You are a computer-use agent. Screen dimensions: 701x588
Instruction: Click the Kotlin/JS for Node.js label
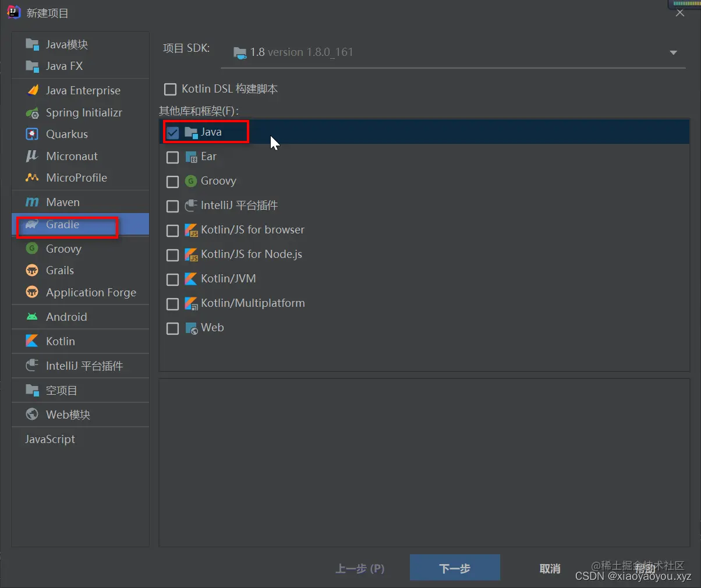(x=252, y=254)
